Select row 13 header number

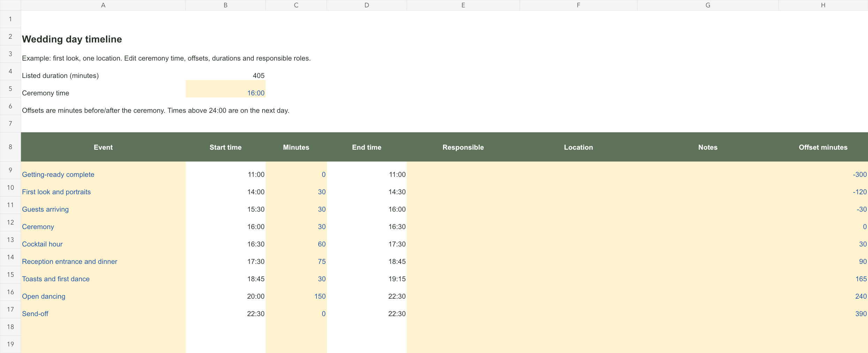[x=10, y=240]
